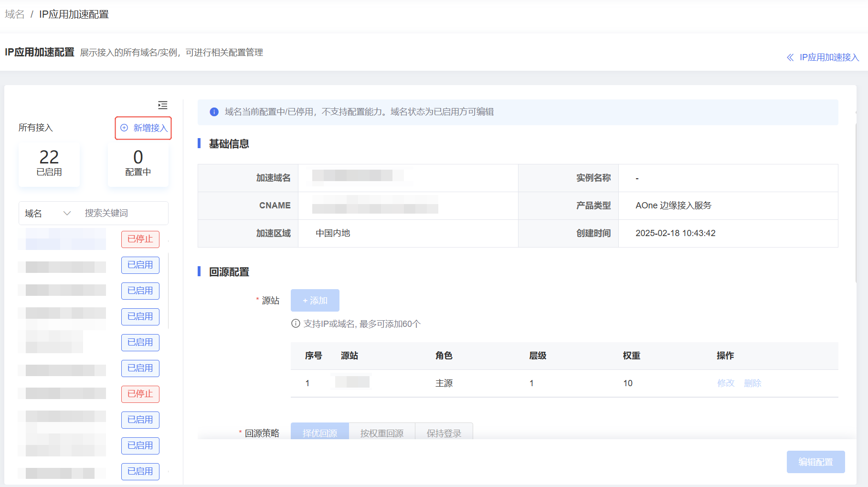Click the AOne 边缘接入服务 product type value
The width and height of the screenshot is (868, 487).
click(674, 206)
